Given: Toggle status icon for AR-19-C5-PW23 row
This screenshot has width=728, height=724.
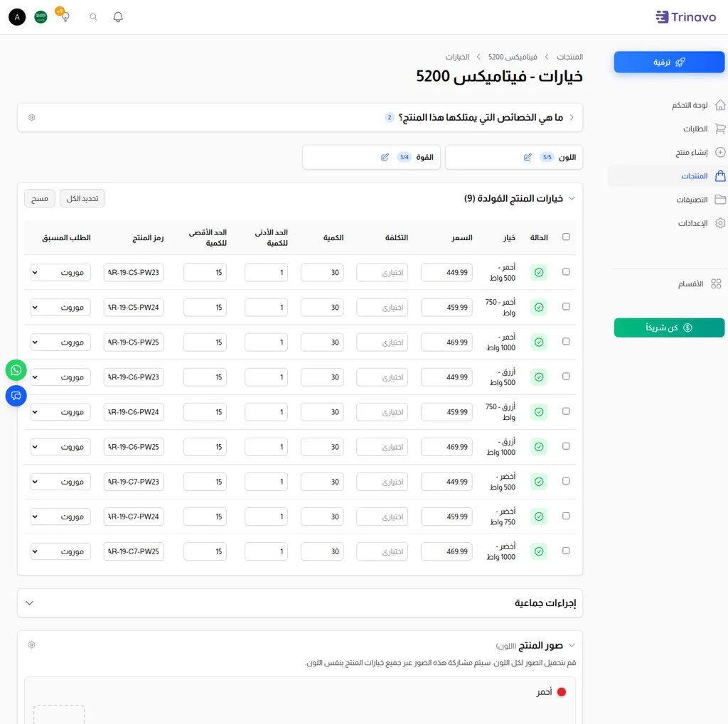Looking at the screenshot, I should pyautogui.click(x=539, y=272).
